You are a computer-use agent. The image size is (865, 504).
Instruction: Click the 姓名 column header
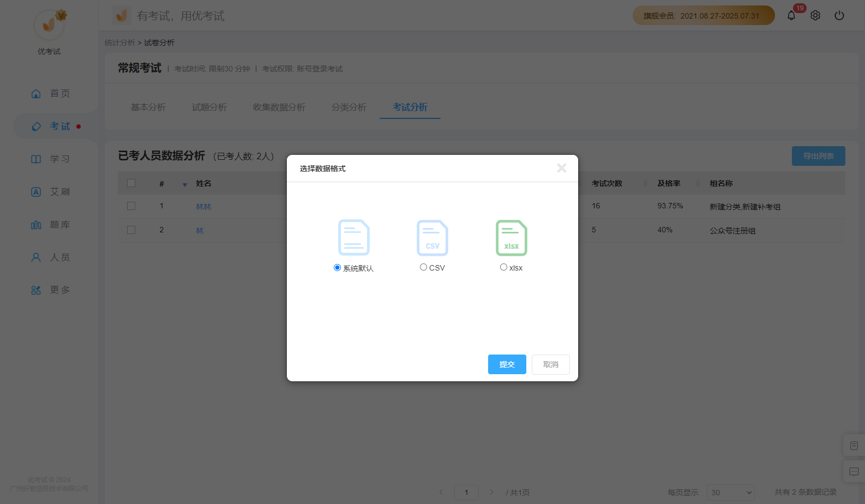tap(203, 183)
